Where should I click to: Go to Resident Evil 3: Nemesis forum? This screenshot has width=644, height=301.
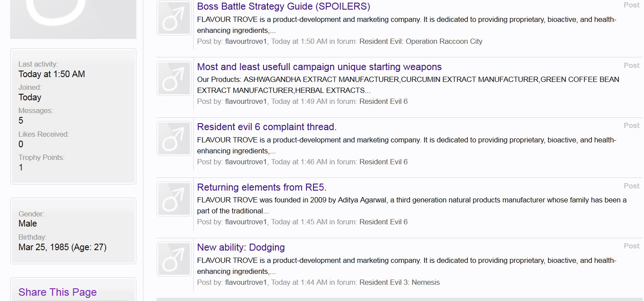point(399,283)
